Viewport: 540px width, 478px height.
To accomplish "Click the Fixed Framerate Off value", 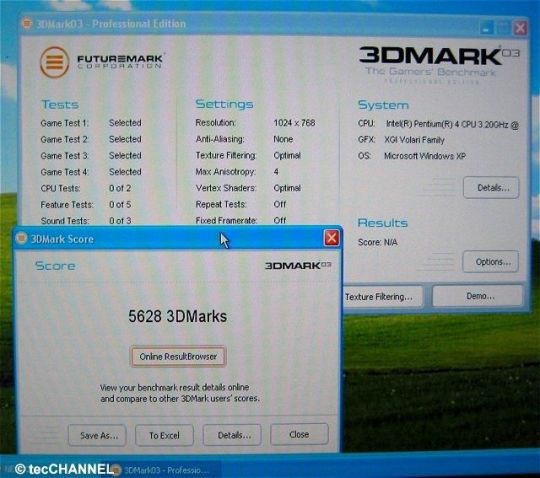I will pyautogui.click(x=280, y=220).
